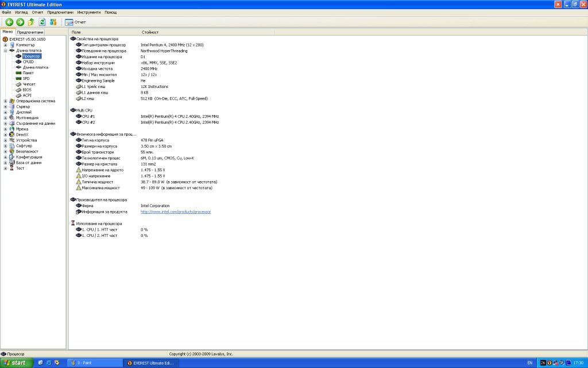Open the intel.com products processor link
Screen dimensions: 588x368
pyautogui.click(x=176, y=212)
